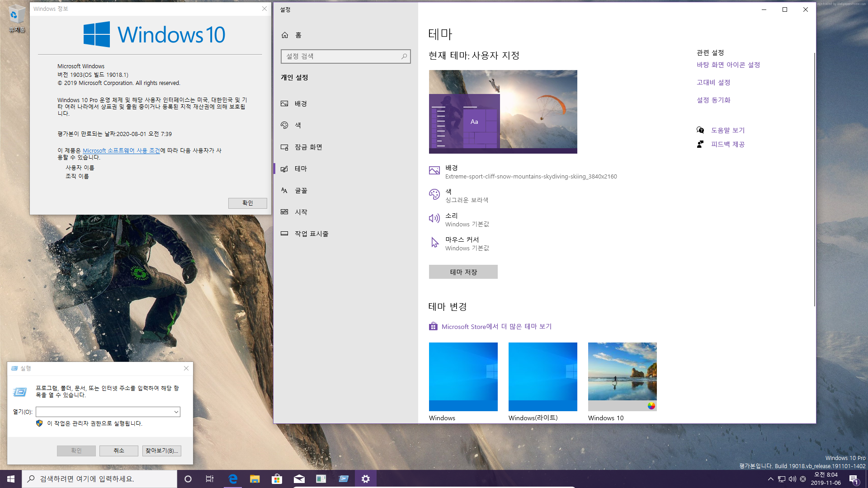Click Save theme (테마 저장) button
The width and height of the screenshot is (868, 488).
click(x=463, y=272)
